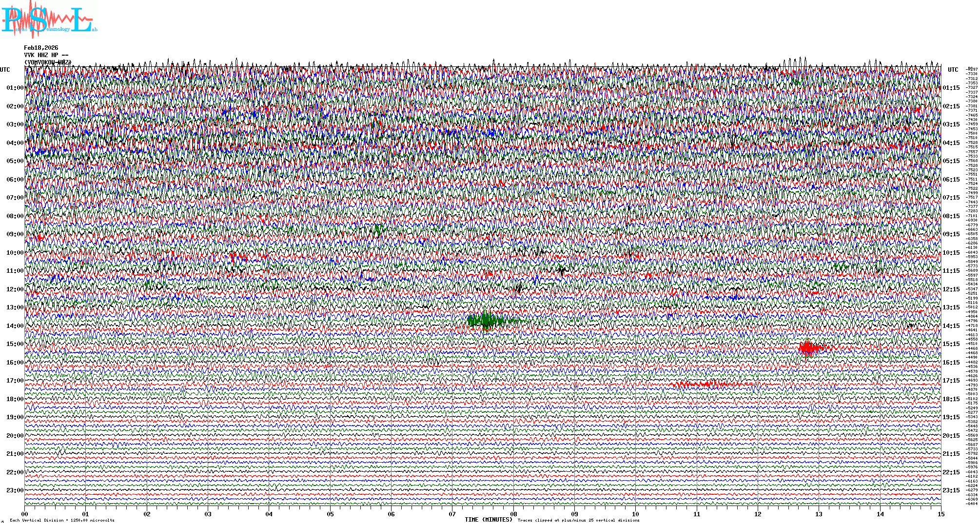This screenshot has height=527, width=980.
Task: Click the large green seismic event burst
Action: pos(486,321)
